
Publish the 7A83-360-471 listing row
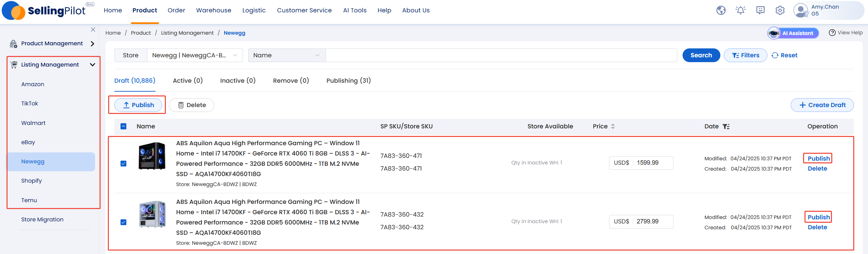[x=819, y=159]
